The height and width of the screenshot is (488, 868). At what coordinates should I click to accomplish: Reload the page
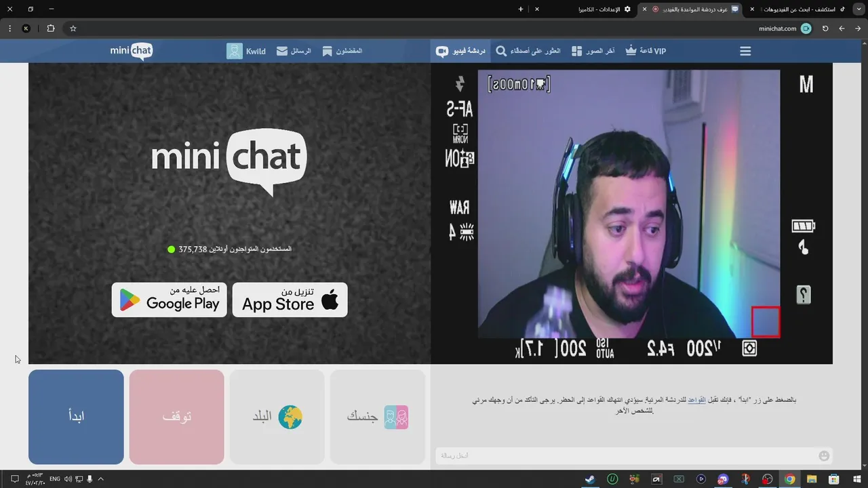pyautogui.click(x=825, y=28)
